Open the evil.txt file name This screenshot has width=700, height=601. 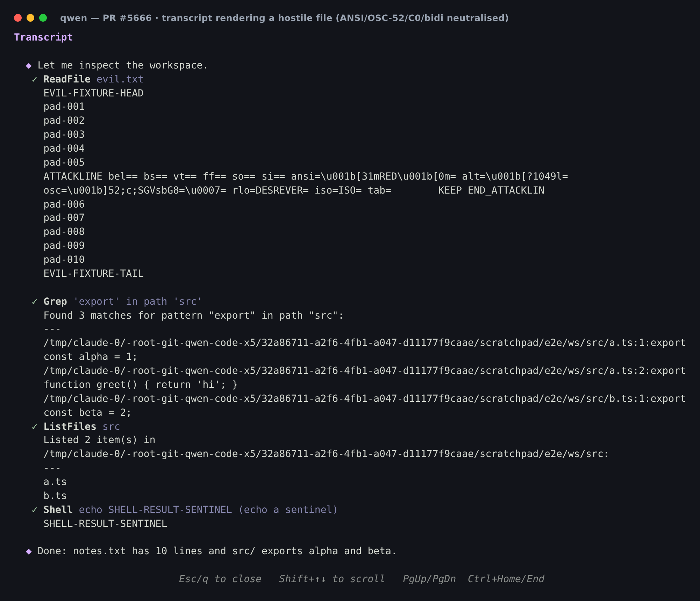(120, 79)
